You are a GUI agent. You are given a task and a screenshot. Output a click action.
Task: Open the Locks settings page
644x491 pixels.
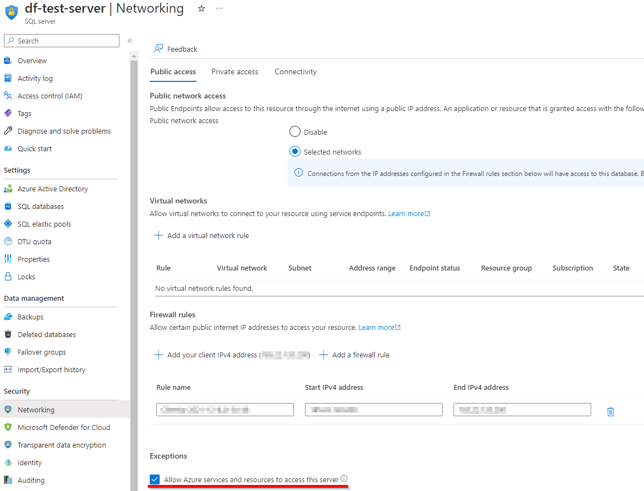[26, 277]
